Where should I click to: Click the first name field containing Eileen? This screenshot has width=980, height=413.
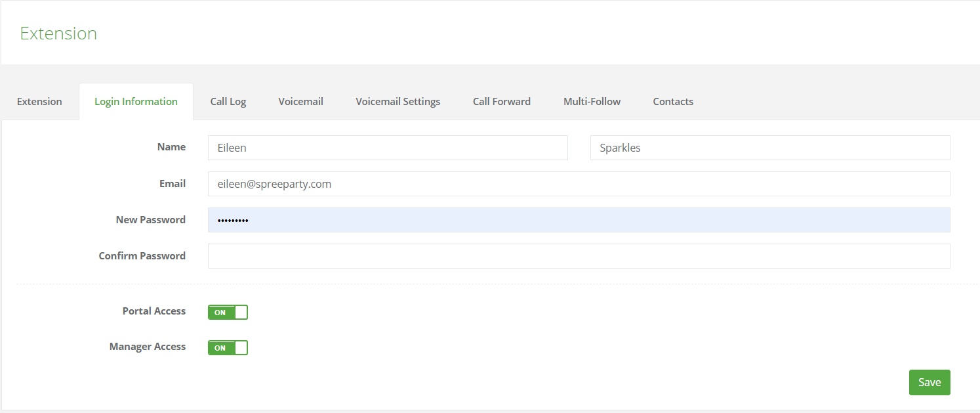pyautogui.click(x=388, y=148)
